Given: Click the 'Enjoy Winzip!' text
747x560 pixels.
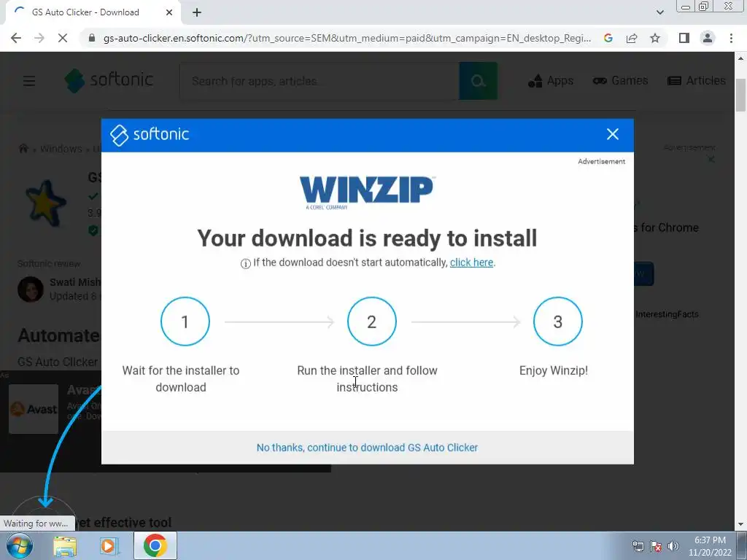Looking at the screenshot, I should coord(554,370).
